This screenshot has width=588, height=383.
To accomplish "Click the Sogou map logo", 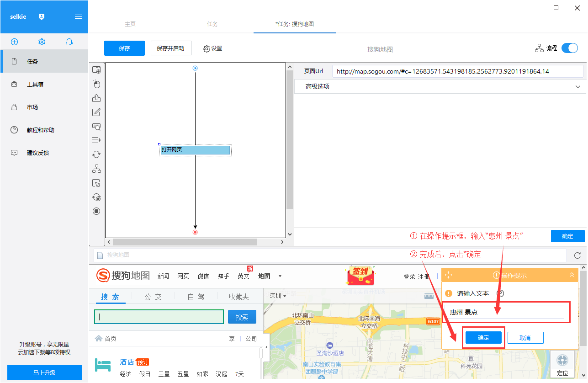I will pos(123,276).
